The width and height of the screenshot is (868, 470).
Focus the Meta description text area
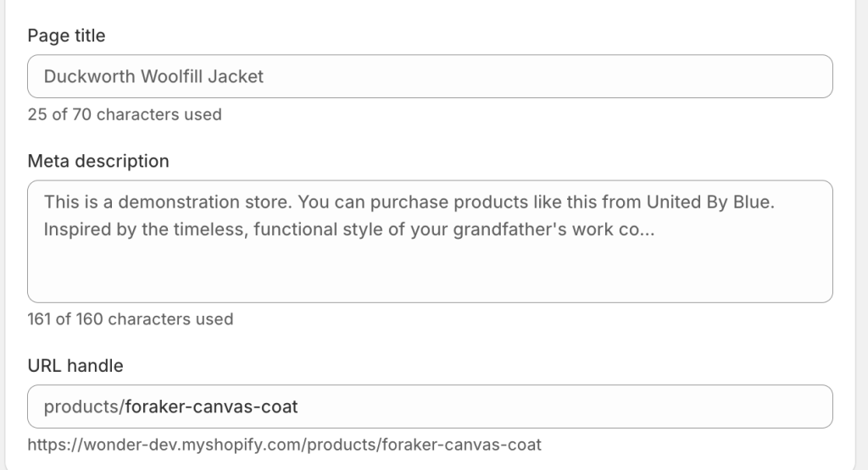(430, 241)
